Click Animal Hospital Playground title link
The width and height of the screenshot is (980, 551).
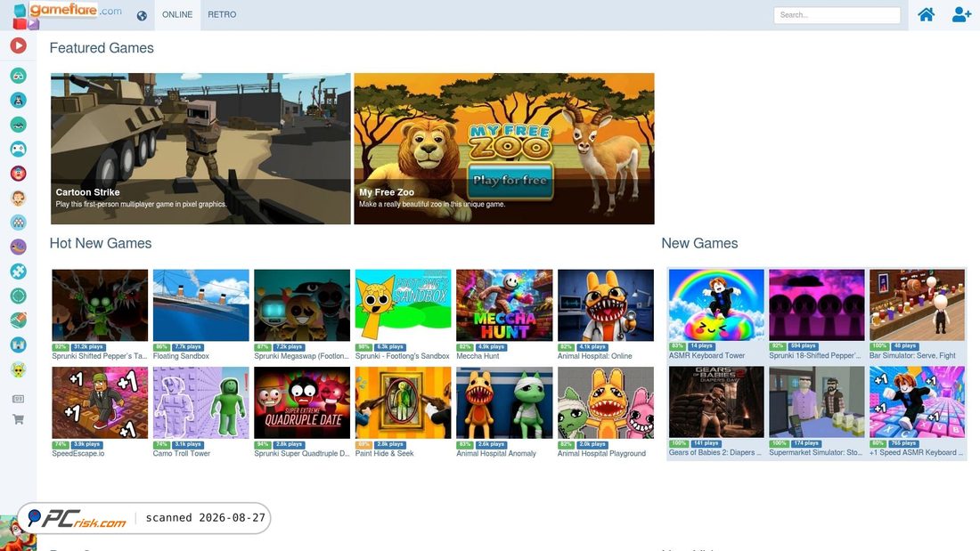[x=602, y=454]
